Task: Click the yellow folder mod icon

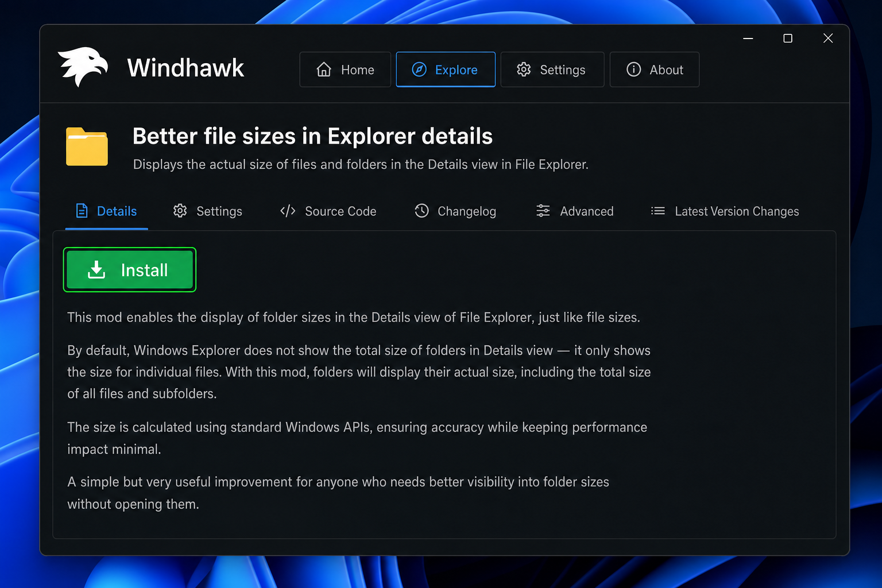Action: (87, 146)
